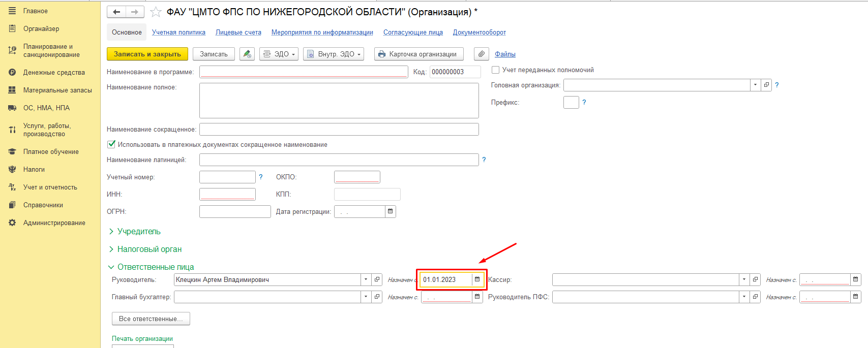Click the Наименование в программе field

304,72
